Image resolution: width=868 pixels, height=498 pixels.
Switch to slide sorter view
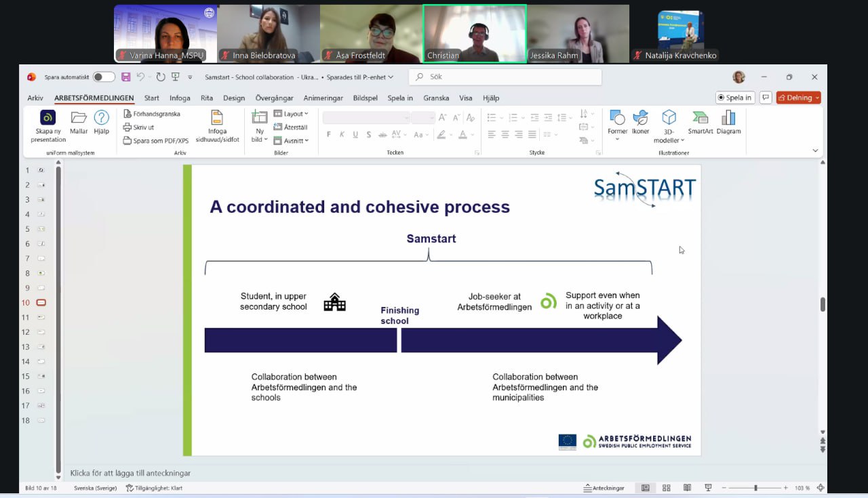pyautogui.click(x=666, y=488)
